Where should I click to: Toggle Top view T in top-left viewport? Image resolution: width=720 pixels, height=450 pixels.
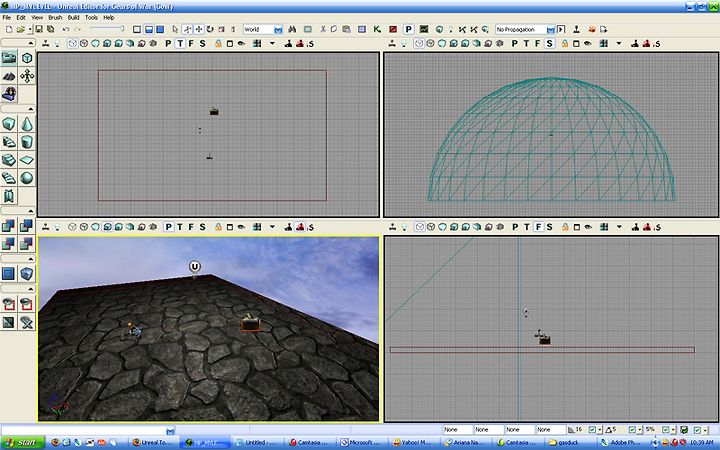[x=180, y=44]
